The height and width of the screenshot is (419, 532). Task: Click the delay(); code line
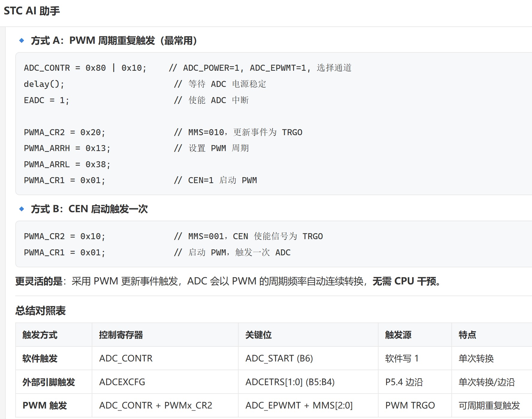coord(44,84)
